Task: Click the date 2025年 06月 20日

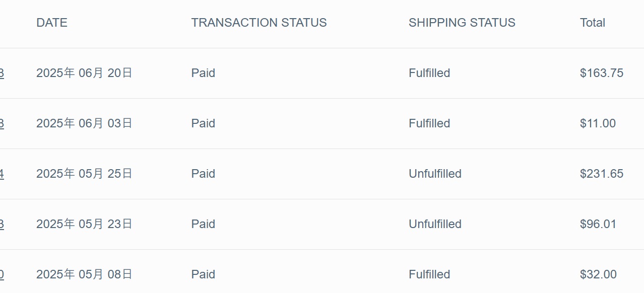Action: (x=84, y=73)
